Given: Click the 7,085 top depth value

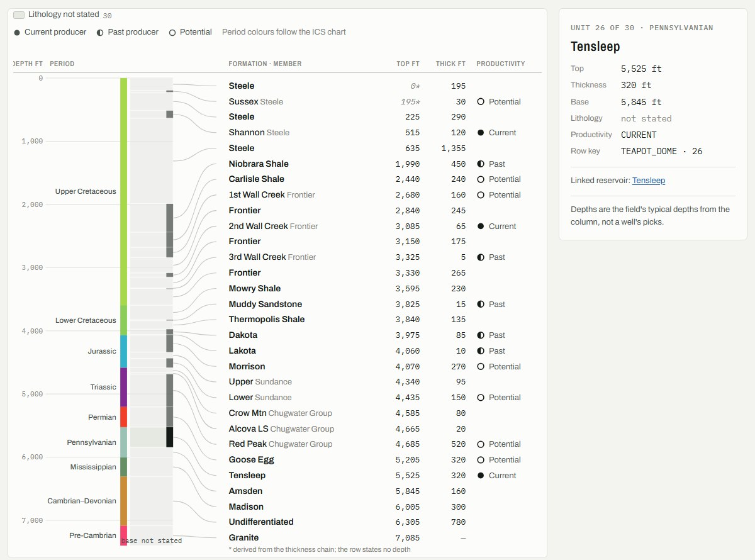Looking at the screenshot, I should [408, 538].
